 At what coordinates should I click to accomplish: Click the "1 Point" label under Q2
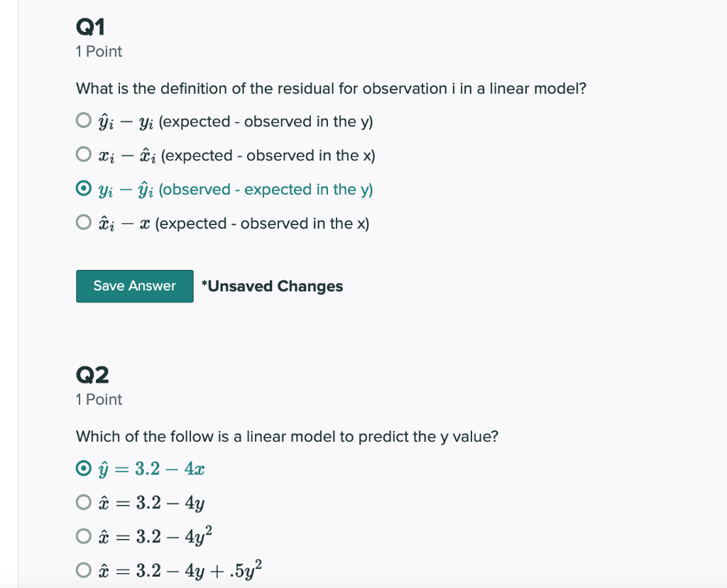tap(99, 400)
